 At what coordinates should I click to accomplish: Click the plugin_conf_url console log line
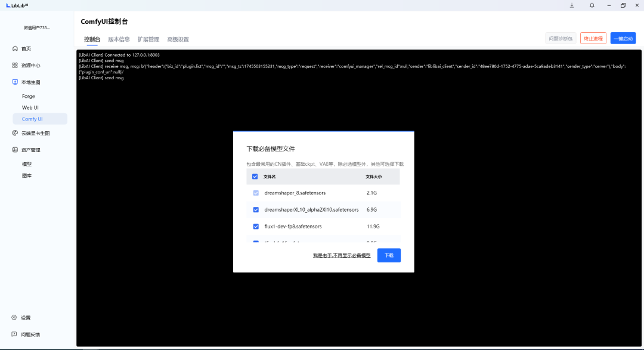100,72
